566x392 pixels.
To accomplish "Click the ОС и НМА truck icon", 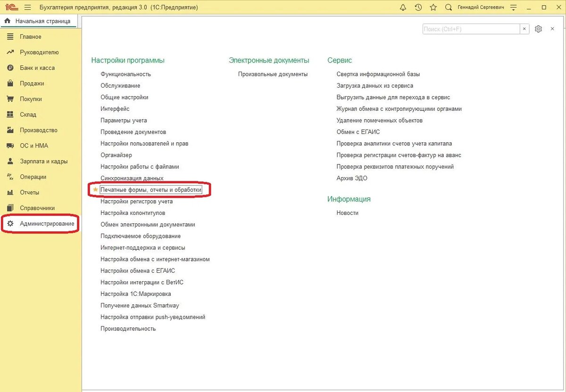I will (x=10, y=146).
